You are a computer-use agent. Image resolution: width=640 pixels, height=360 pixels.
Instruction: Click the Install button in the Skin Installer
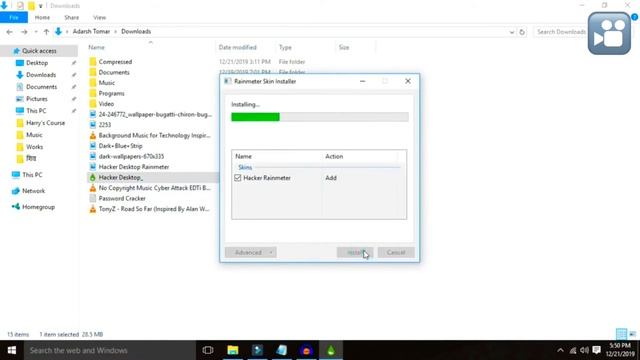(355, 252)
